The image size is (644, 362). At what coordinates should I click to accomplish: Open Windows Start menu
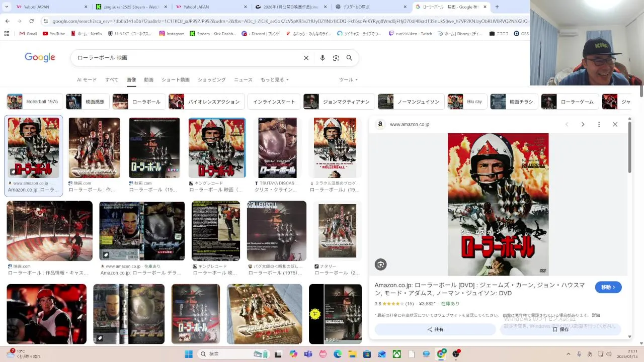(189, 354)
